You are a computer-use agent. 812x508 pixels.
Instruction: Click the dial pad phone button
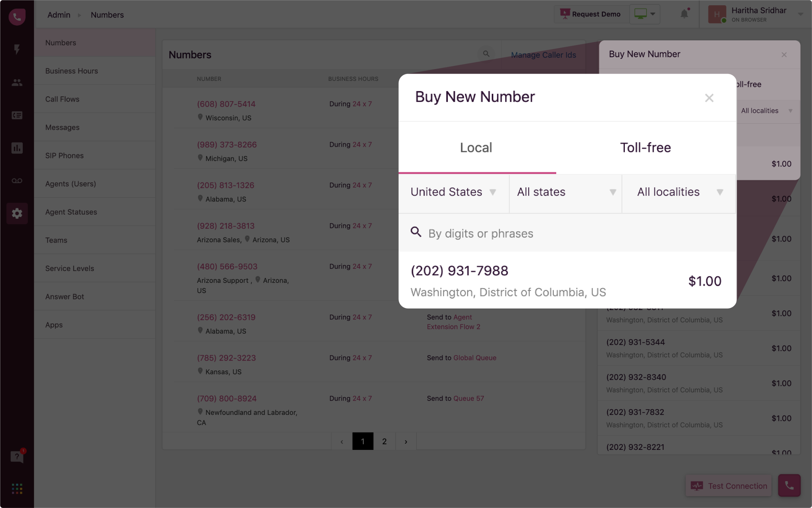click(x=789, y=485)
